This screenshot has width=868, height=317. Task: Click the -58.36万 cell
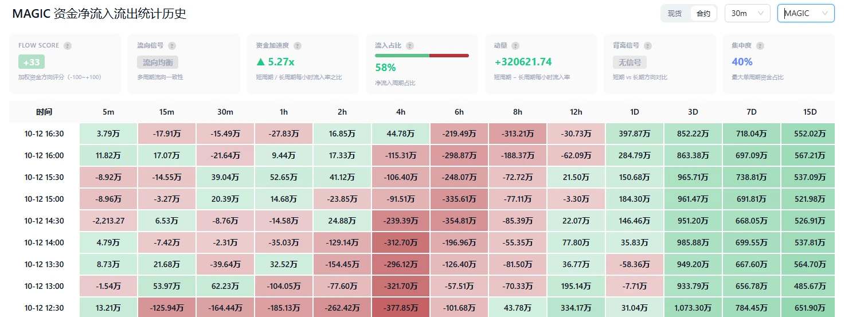[635, 264]
